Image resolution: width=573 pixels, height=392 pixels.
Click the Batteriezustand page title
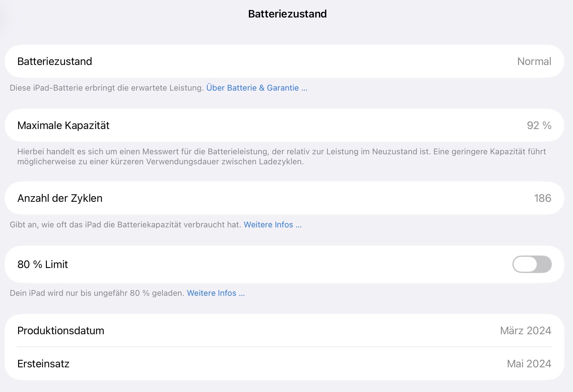click(287, 14)
